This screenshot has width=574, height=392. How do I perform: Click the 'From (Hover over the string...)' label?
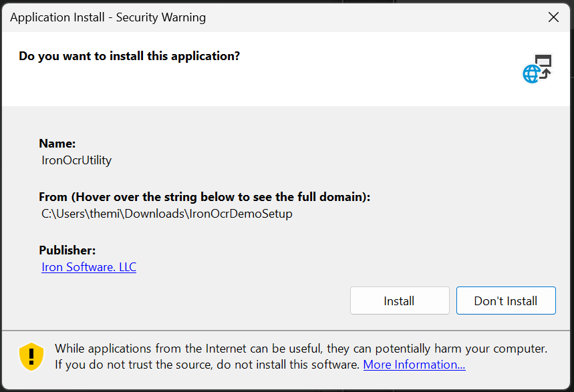coord(204,197)
